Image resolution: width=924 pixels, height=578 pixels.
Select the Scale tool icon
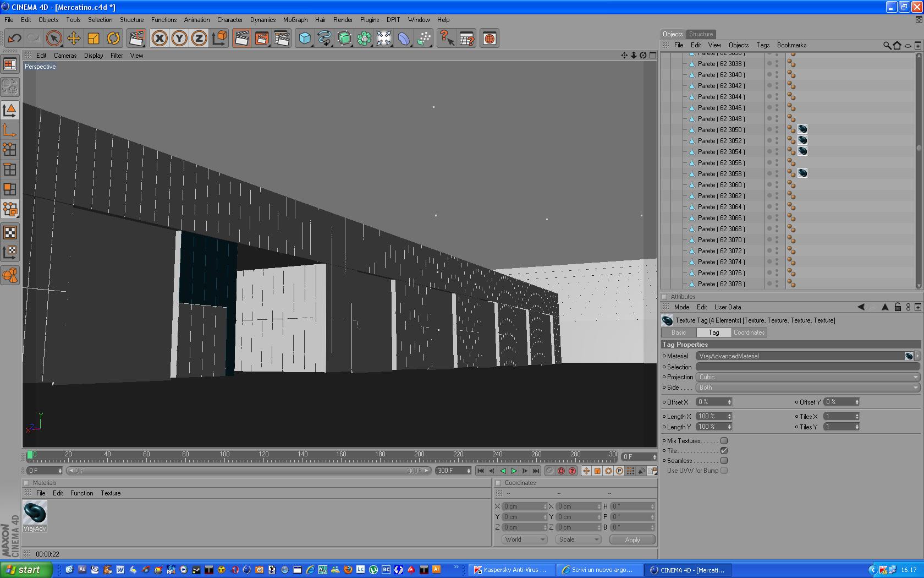tap(94, 39)
